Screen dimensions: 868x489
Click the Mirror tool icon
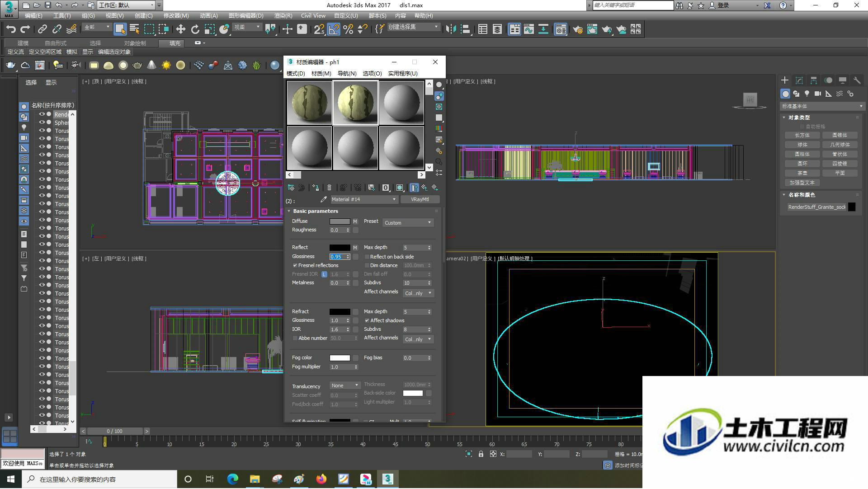click(x=451, y=29)
